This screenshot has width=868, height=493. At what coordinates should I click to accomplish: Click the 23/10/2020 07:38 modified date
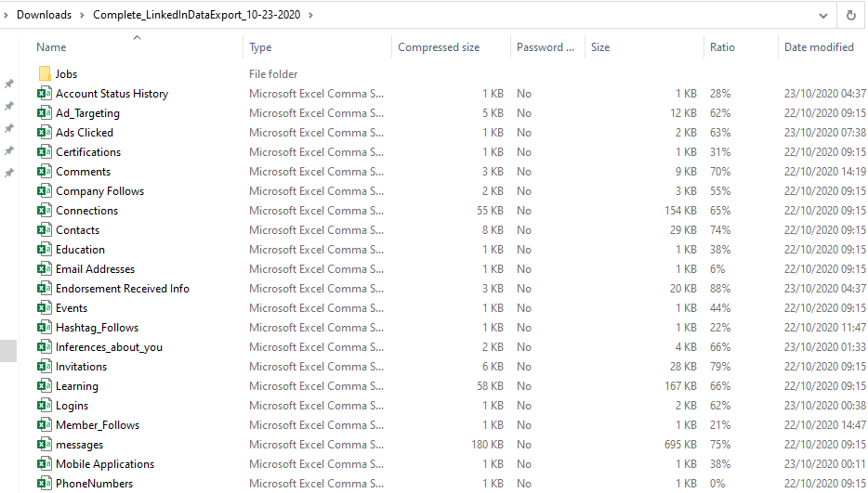click(825, 132)
